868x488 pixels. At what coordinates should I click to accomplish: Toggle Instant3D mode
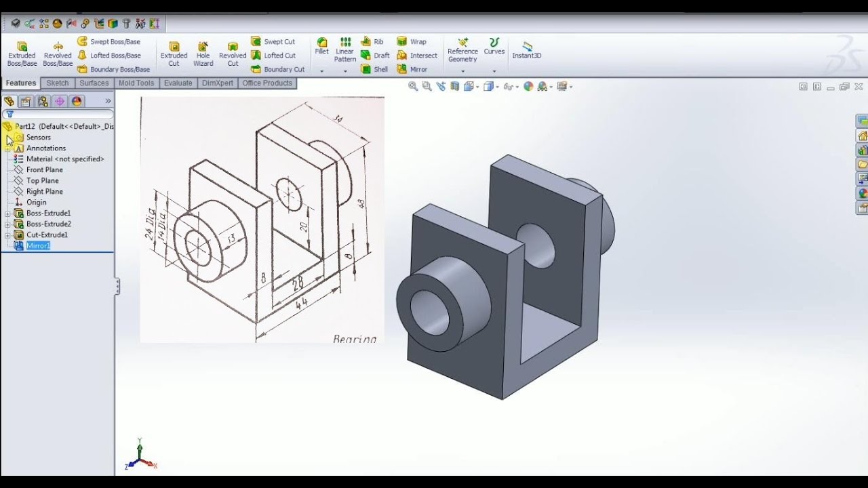pyautogui.click(x=527, y=50)
